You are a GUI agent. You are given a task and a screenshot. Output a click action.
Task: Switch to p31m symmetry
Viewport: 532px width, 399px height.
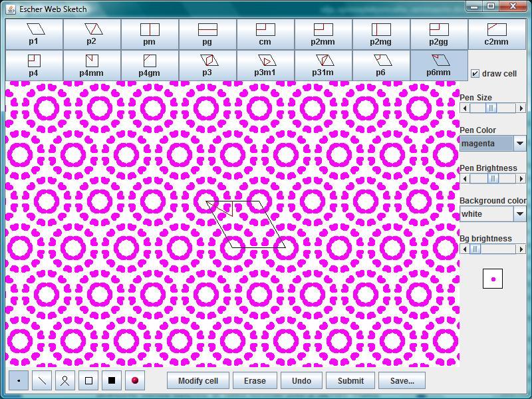click(x=323, y=65)
